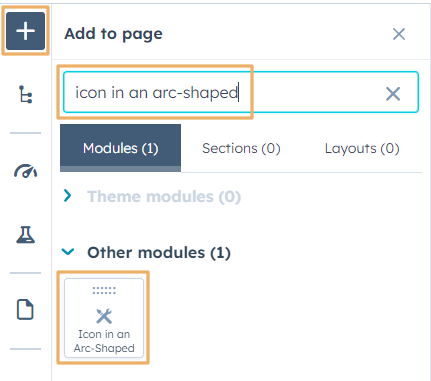Click the Icon in an Arc-Shaped label text
The width and height of the screenshot is (431, 381).
[x=104, y=341]
